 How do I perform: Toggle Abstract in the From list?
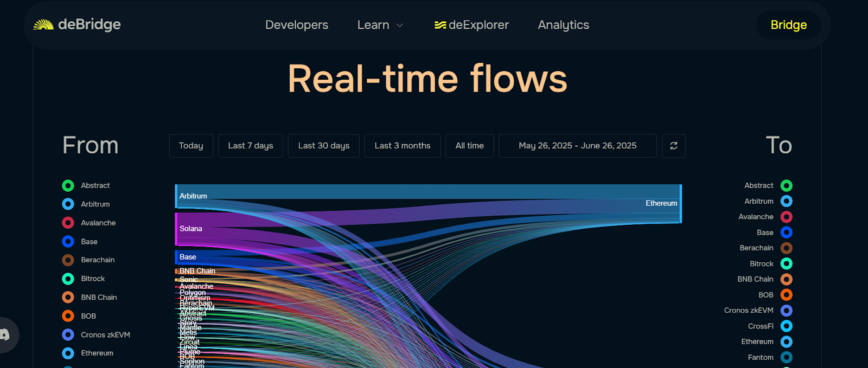coord(86,186)
